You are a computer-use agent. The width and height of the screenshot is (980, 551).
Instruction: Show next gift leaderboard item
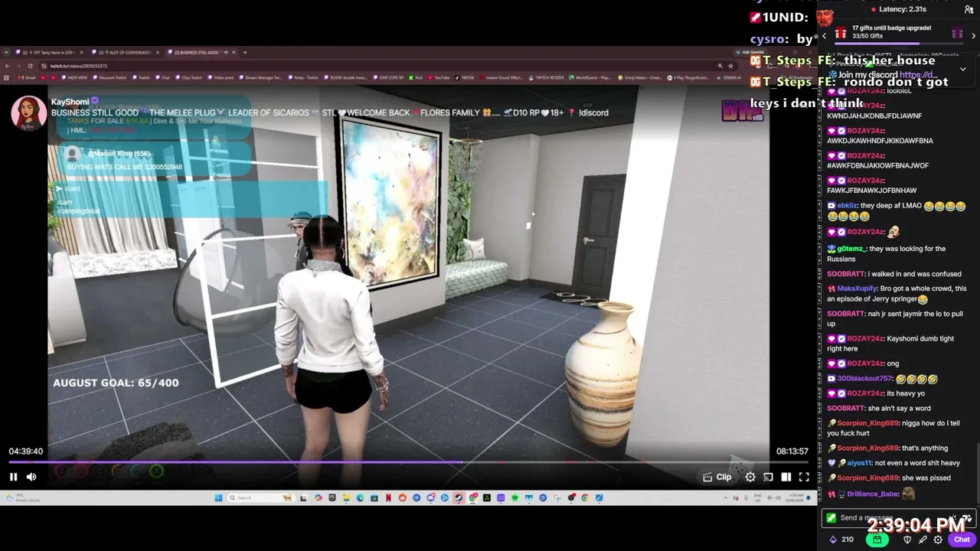pos(973,35)
